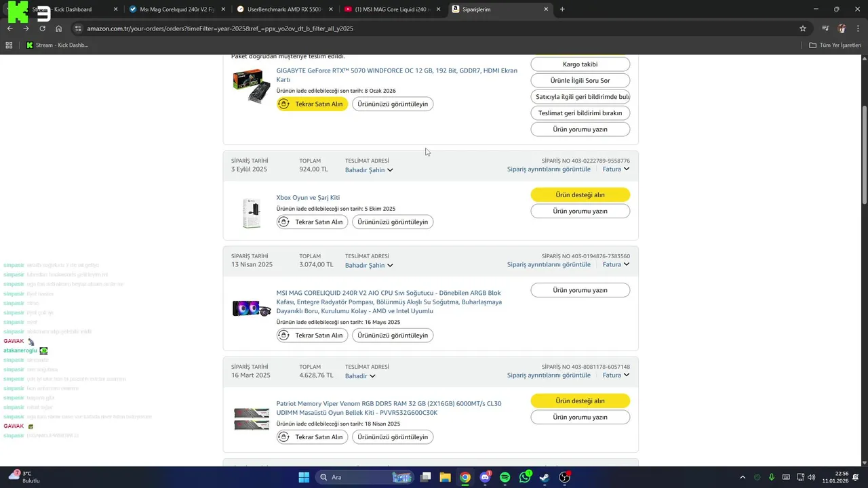The width and height of the screenshot is (868, 488).
Task: Go back to the previous page
Action: [9, 28]
